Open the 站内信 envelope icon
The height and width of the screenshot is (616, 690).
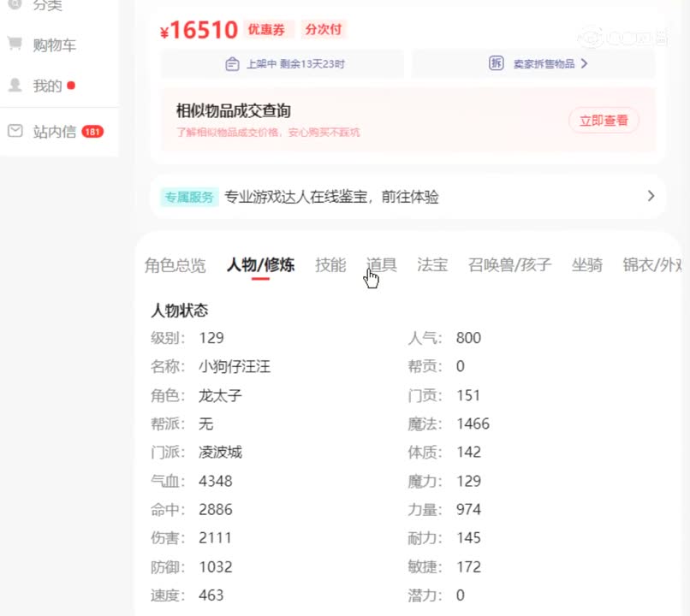[15, 131]
